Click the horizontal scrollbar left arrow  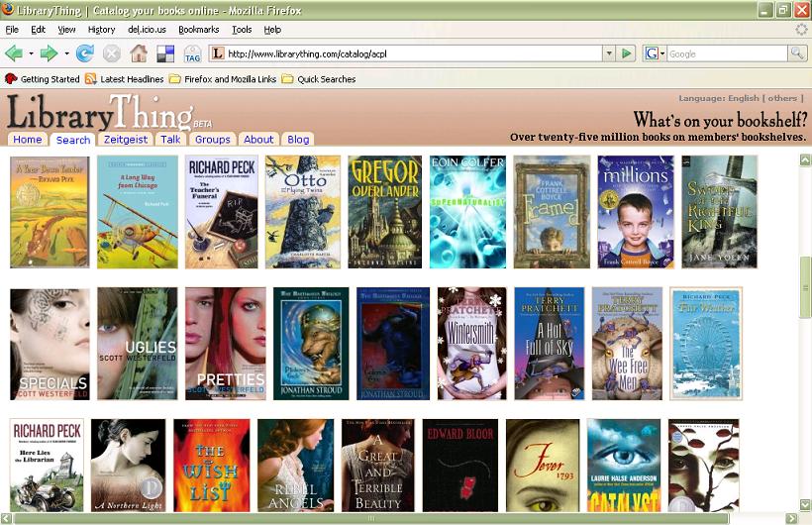(6, 518)
